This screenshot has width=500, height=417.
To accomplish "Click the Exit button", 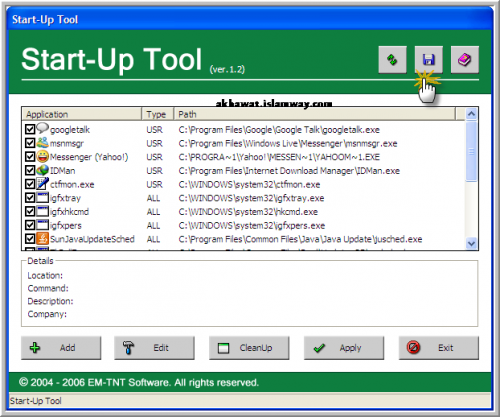I will click(x=439, y=348).
